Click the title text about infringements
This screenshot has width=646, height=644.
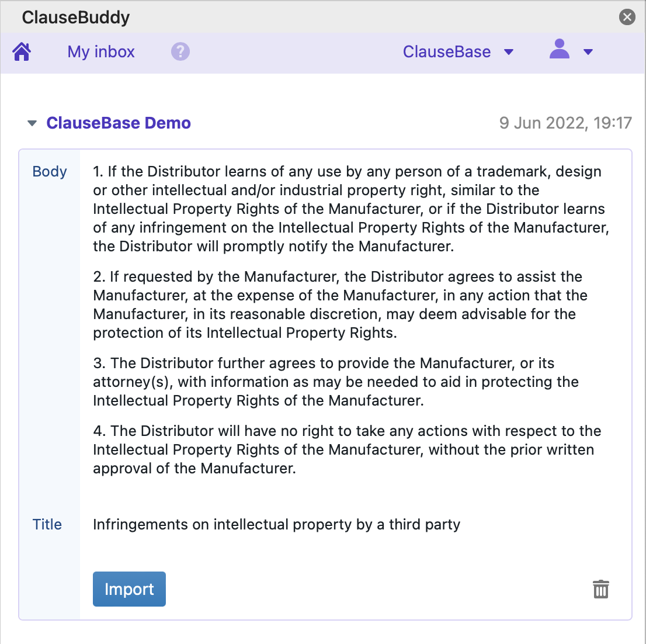point(276,525)
